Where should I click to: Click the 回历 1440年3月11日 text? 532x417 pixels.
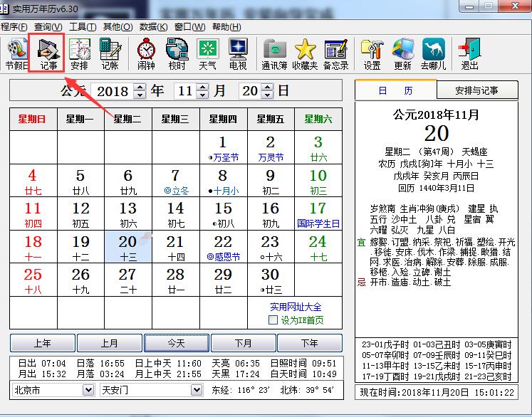436,188
